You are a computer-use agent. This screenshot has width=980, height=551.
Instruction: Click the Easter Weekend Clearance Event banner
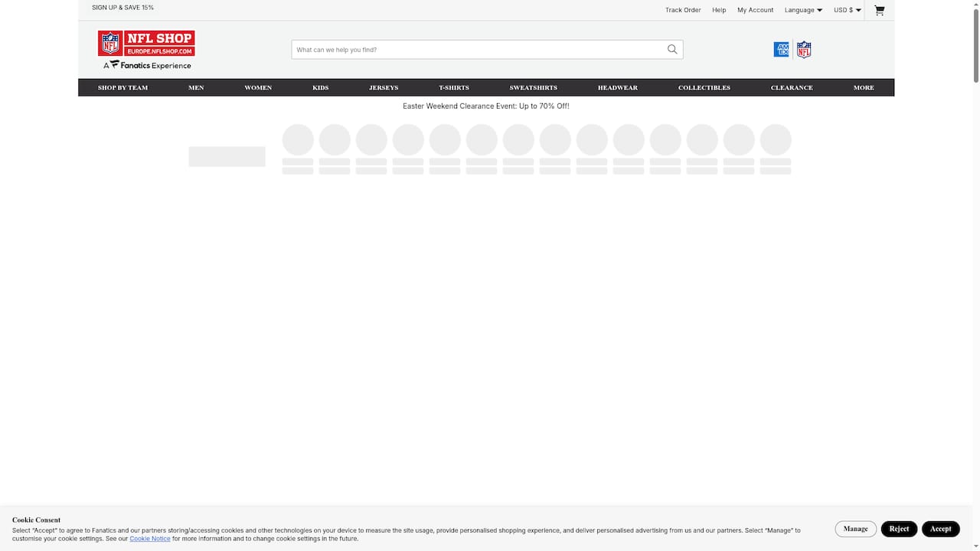click(x=486, y=106)
